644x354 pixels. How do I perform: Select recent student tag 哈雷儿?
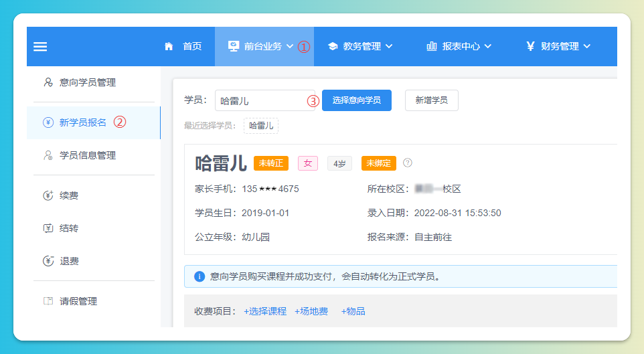pyautogui.click(x=261, y=126)
